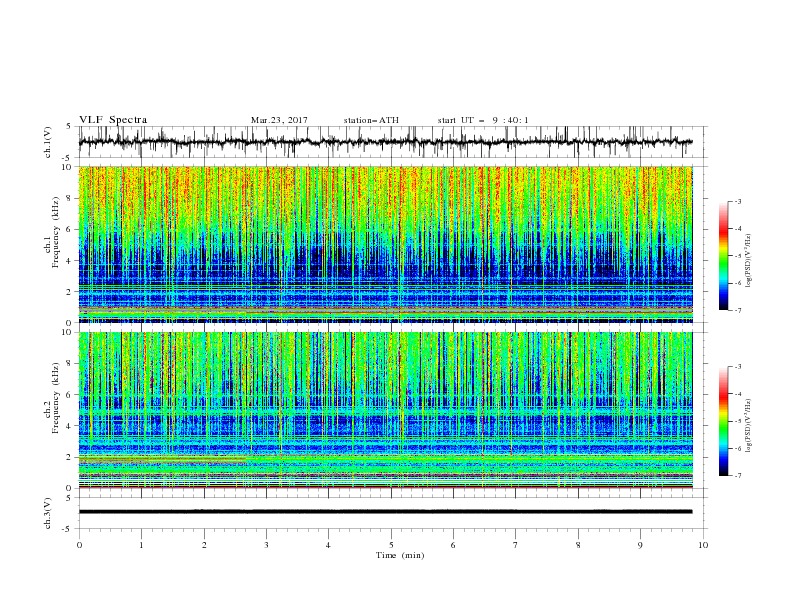Click the ch.2 spectrogram panel

coord(386,410)
